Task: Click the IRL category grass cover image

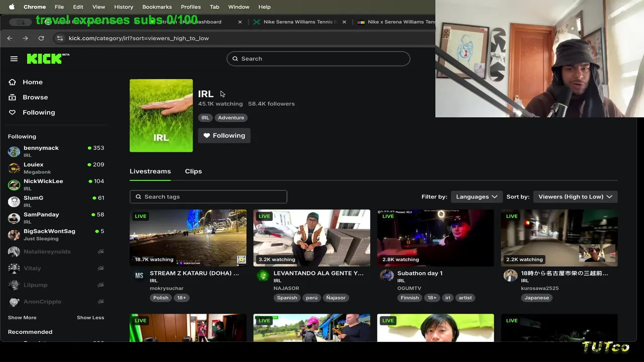Action: click(x=161, y=116)
